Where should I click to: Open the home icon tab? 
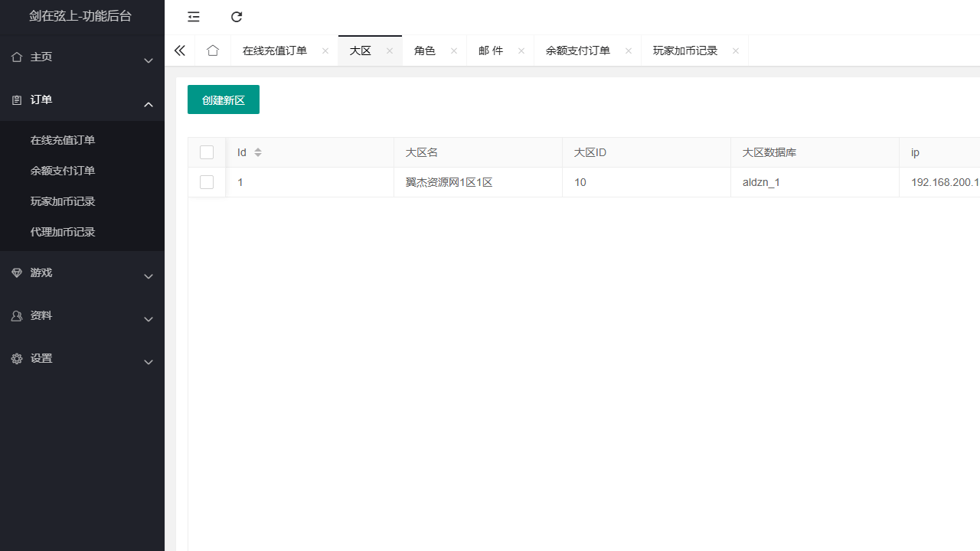tap(213, 51)
